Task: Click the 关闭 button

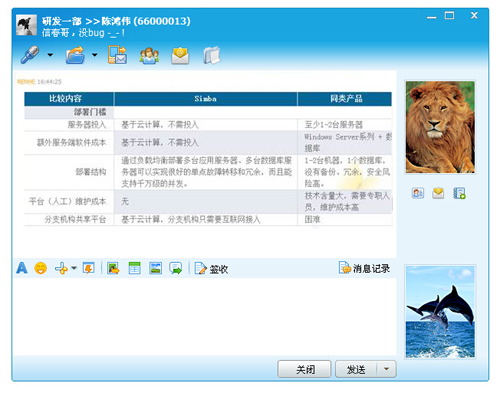Action: pos(304,369)
